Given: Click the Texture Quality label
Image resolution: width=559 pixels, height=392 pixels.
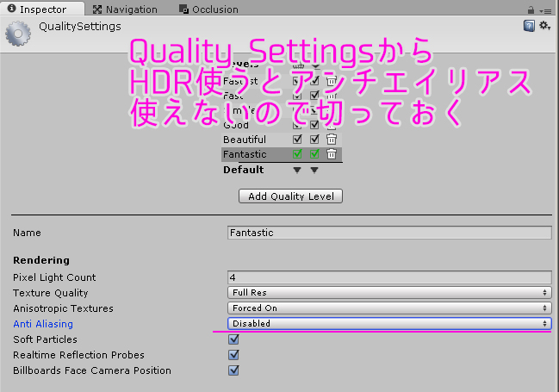Looking at the screenshot, I should [x=51, y=293].
